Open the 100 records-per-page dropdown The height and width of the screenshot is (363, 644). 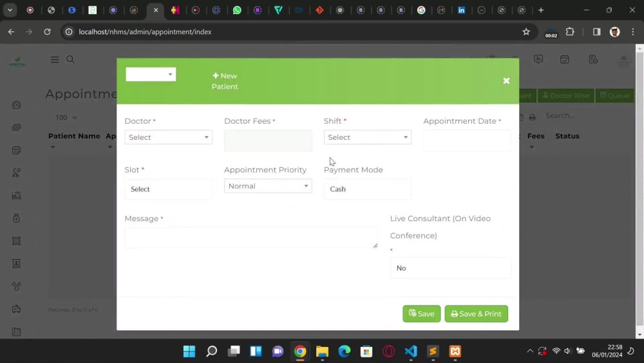(66, 117)
